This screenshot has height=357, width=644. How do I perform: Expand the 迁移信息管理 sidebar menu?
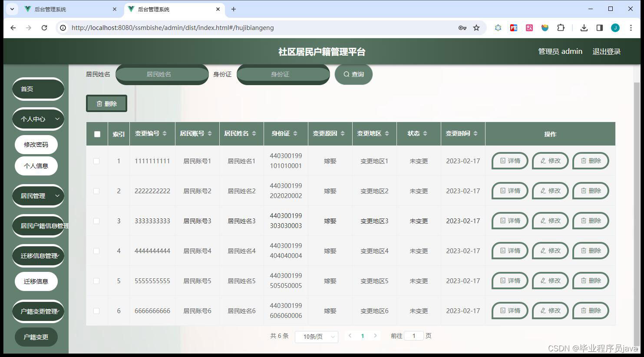(38, 256)
